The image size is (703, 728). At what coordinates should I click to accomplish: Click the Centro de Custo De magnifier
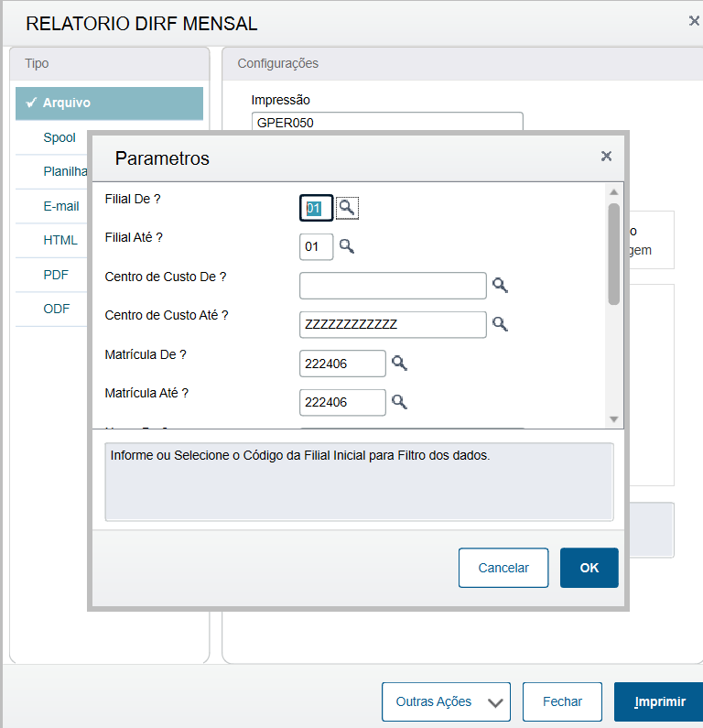pos(500,286)
